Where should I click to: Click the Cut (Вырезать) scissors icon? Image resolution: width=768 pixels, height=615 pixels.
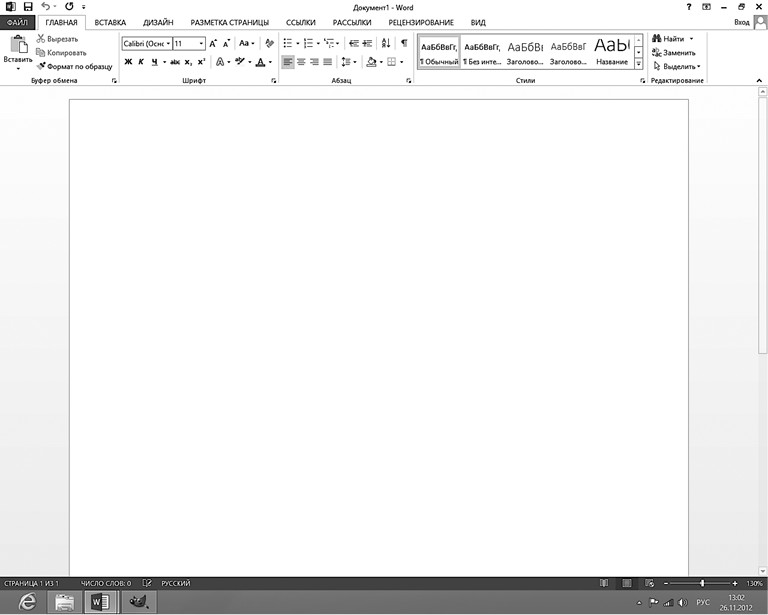[x=41, y=39]
